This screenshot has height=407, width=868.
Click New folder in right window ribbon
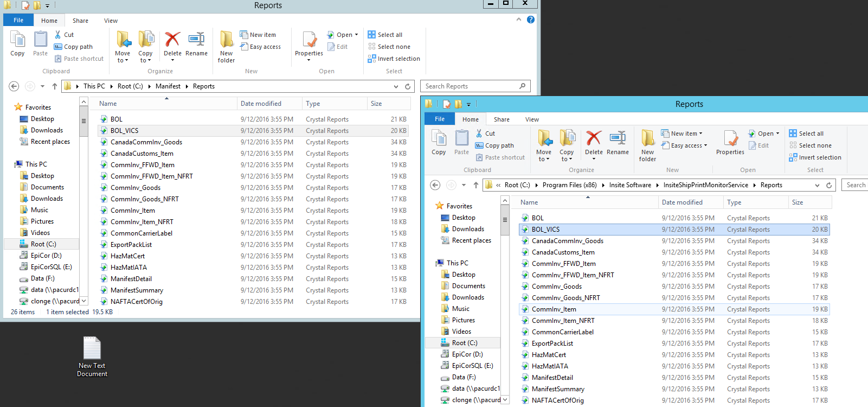coord(648,145)
